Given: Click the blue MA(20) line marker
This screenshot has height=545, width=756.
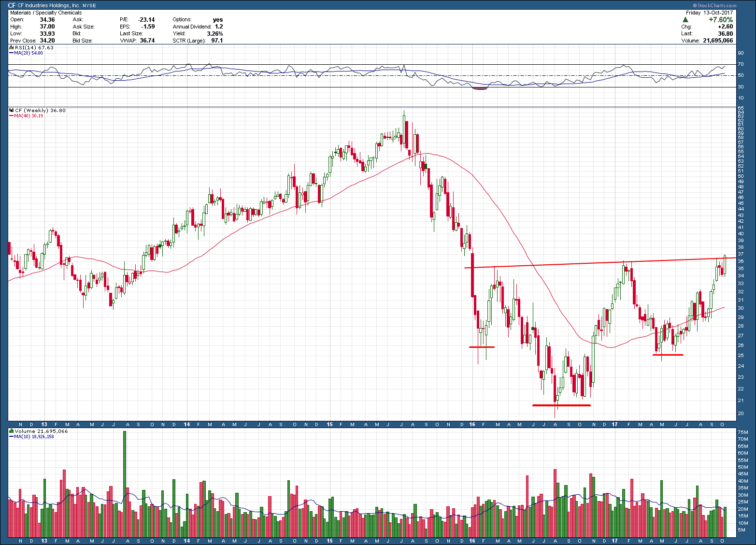Looking at the screenshot, I should 12,53.
